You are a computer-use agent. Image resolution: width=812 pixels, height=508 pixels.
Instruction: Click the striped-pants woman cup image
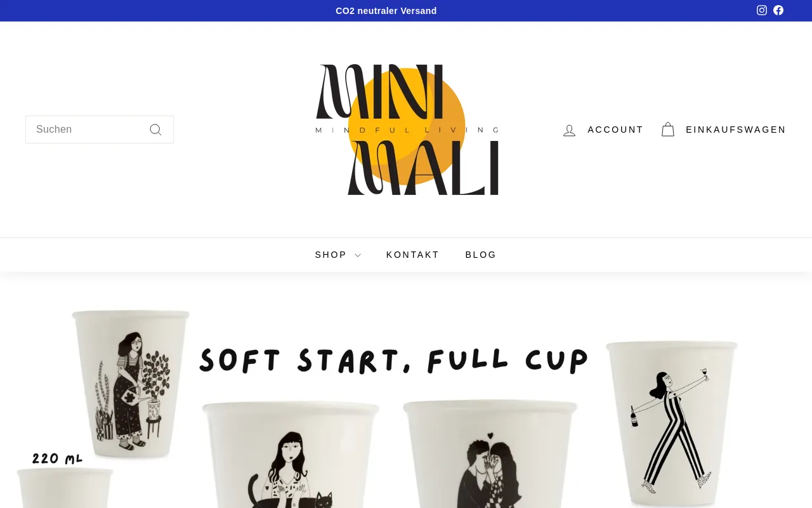click(672, 422)
